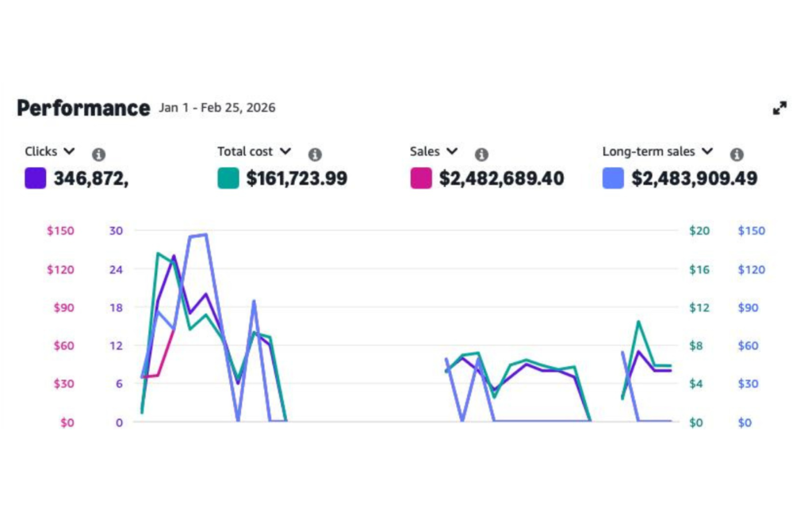
Task: Click the teal $16 axis label
Action: tap(699, 269)
